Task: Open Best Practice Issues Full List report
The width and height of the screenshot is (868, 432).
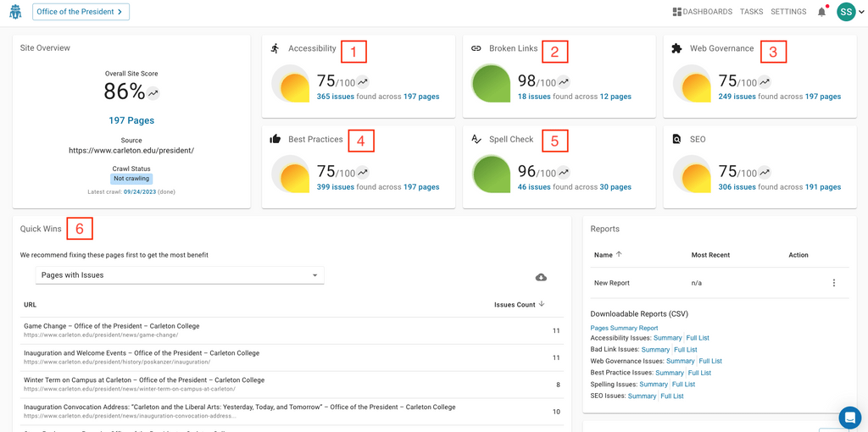Action: pos(699,373)
